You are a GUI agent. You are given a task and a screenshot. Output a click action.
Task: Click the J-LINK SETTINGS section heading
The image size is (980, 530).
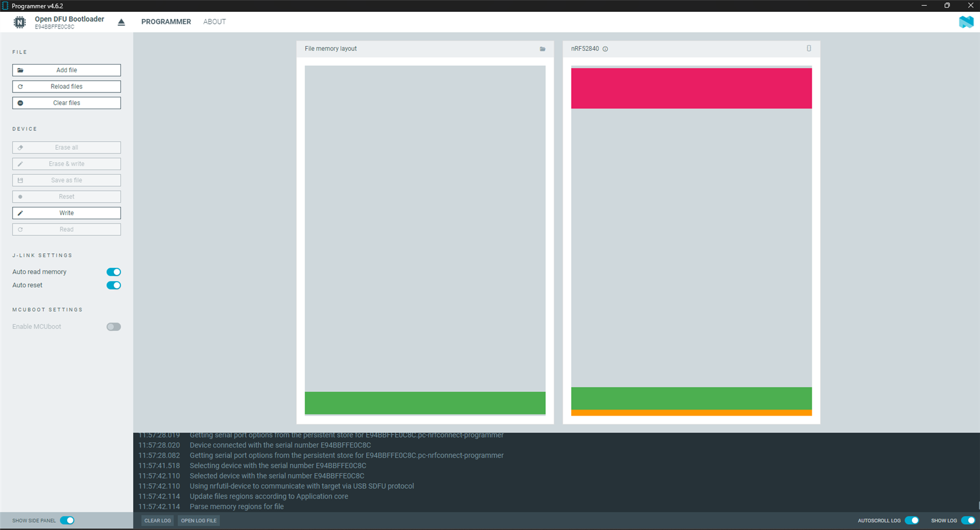coord(43,256)
